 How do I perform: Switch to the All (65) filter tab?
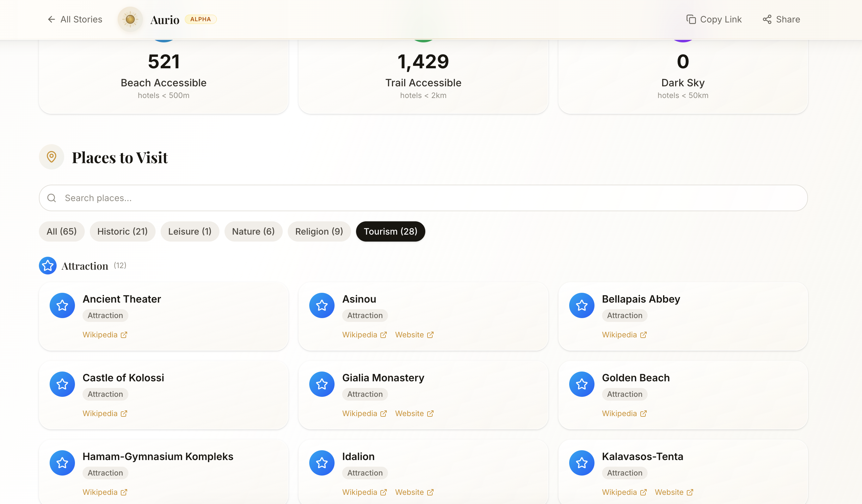[62, 231]
